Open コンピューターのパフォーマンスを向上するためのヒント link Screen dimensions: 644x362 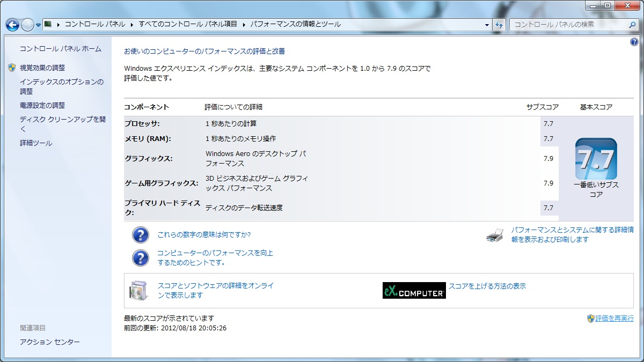pyautogui.click(x=215, y=258)
